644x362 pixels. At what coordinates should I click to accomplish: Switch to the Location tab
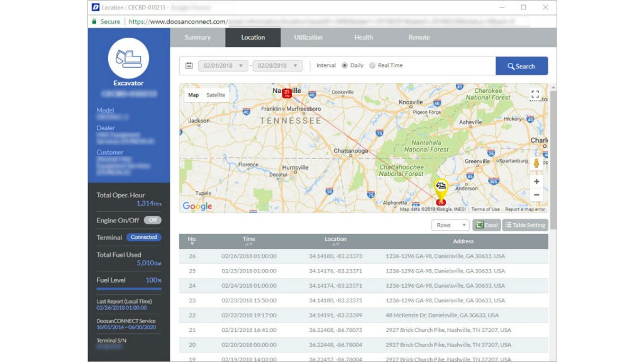coord(253,37)
